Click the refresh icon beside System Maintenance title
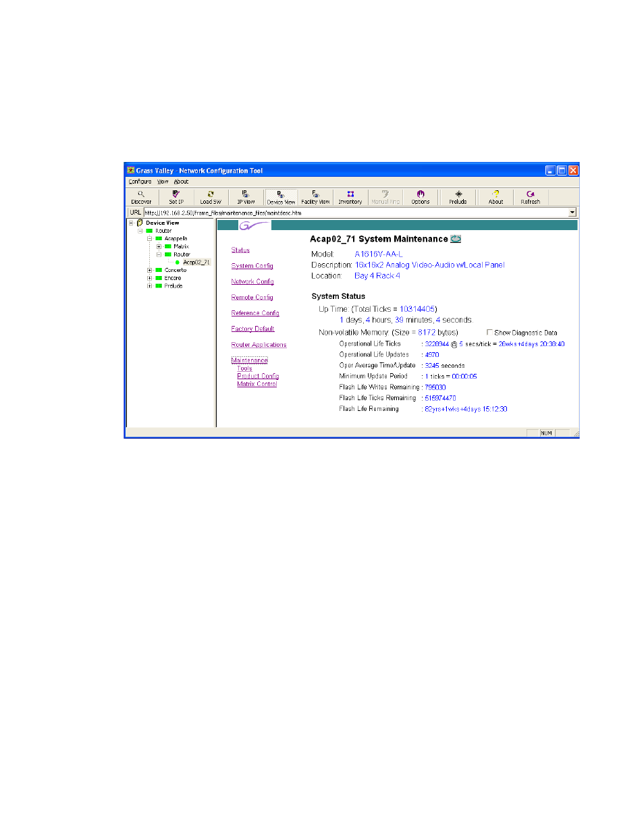This screenshot has width=644, height=828. [x=456, y=238]
